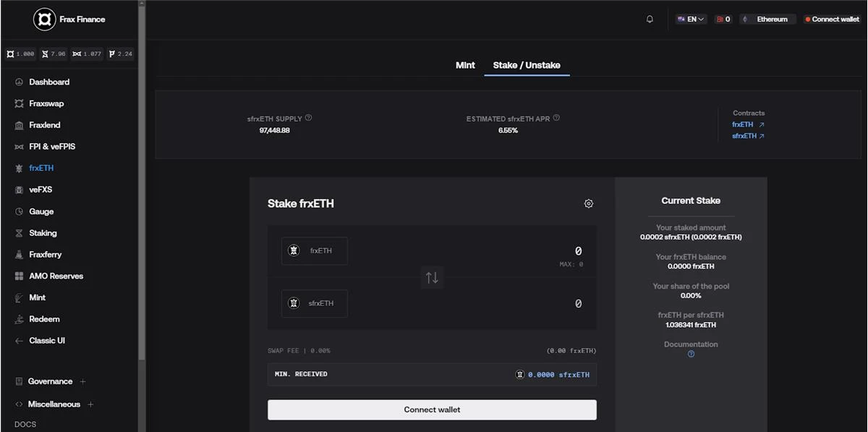Open the EN language dropdown
The width and height of the screenshot is (868, 432).
click(691, 20)
